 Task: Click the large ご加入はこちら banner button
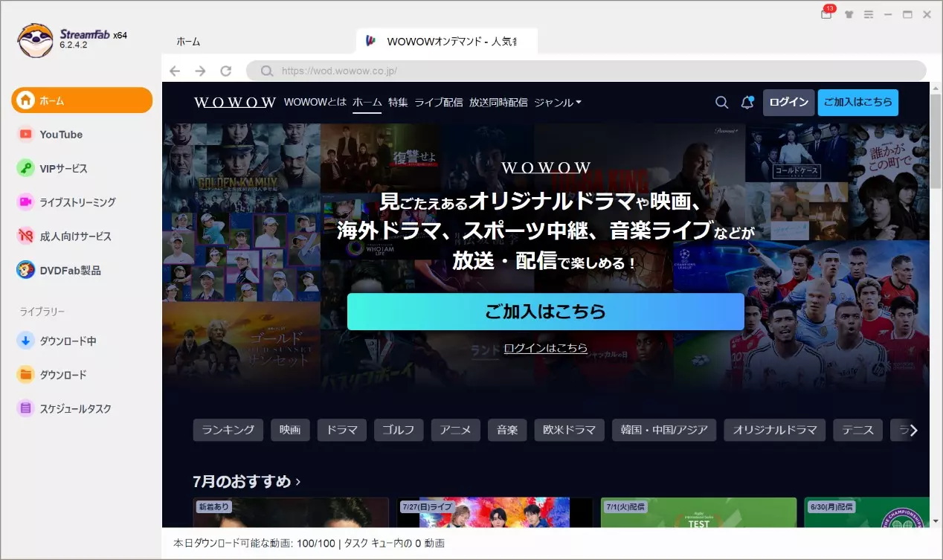(546, 312)
